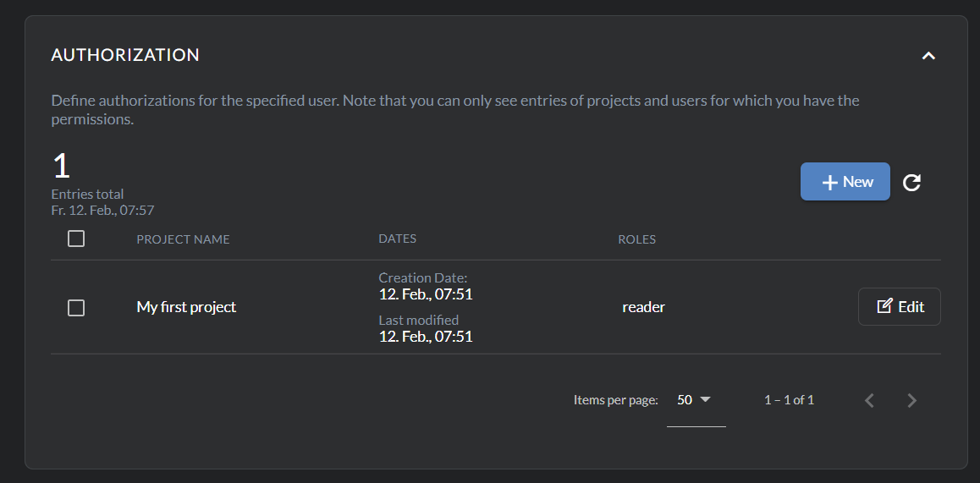The width and height of the screenshot is (980, 483).
Task: Sort by the Project Name column
Action: 183,239
